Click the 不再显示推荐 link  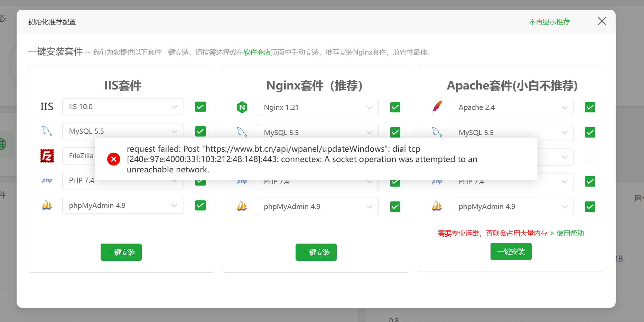[x=549, y=22]
